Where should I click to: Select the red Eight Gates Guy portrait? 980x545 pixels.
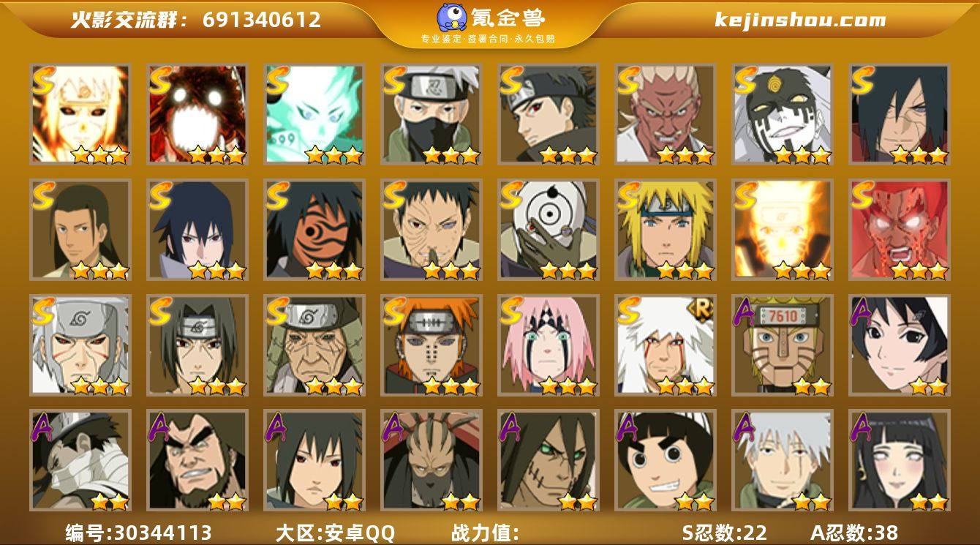tap(899, 230)
